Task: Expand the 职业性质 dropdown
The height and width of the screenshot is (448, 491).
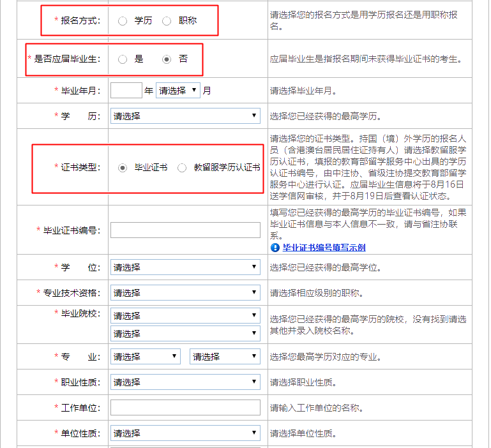Action: tap(185, 382)
